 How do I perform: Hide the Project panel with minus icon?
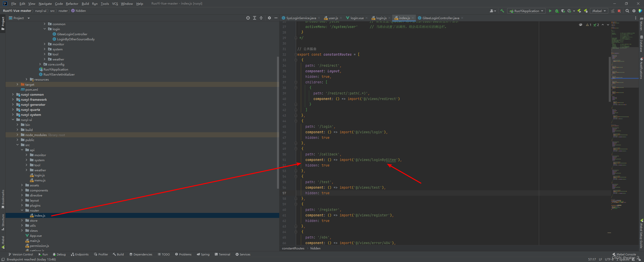click(x=276, y=18)
